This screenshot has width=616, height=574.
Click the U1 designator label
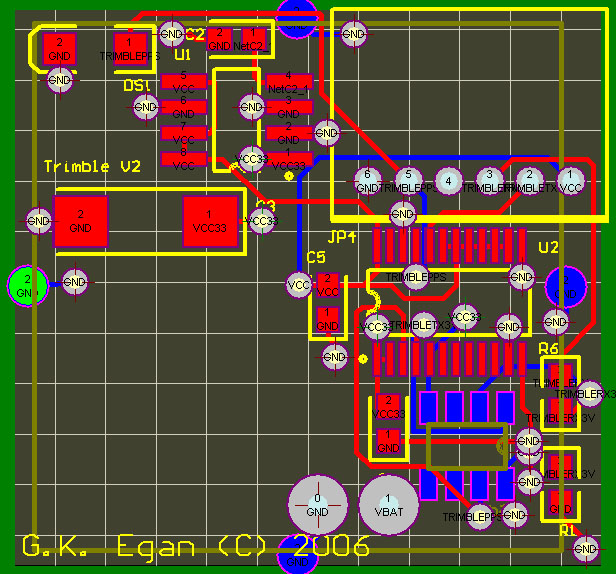tap(183, 55)
